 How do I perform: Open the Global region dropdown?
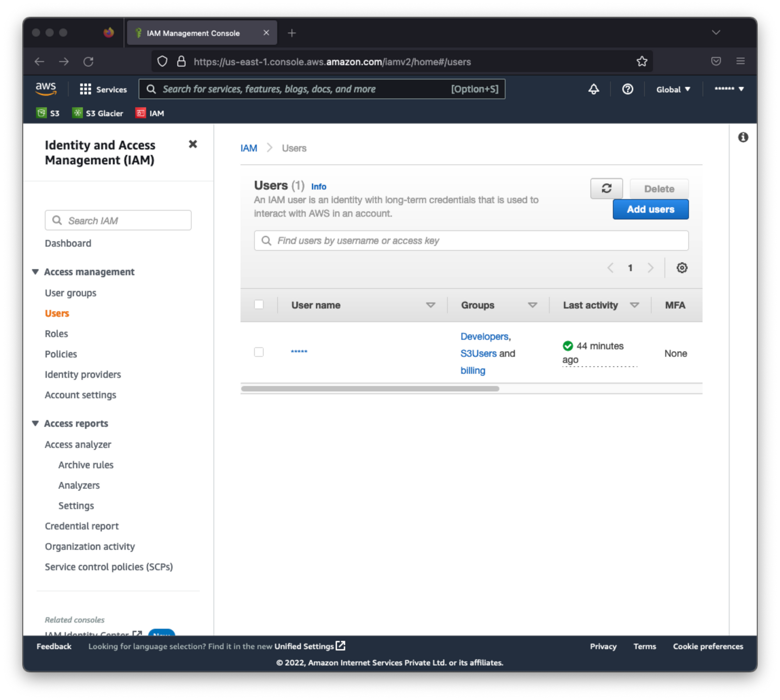pos(673,89)
